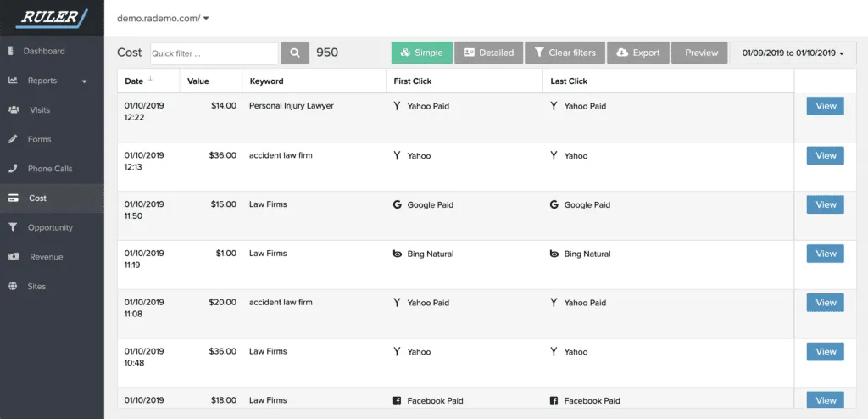Click the Phone Calls handset icon

coord(13,169)
